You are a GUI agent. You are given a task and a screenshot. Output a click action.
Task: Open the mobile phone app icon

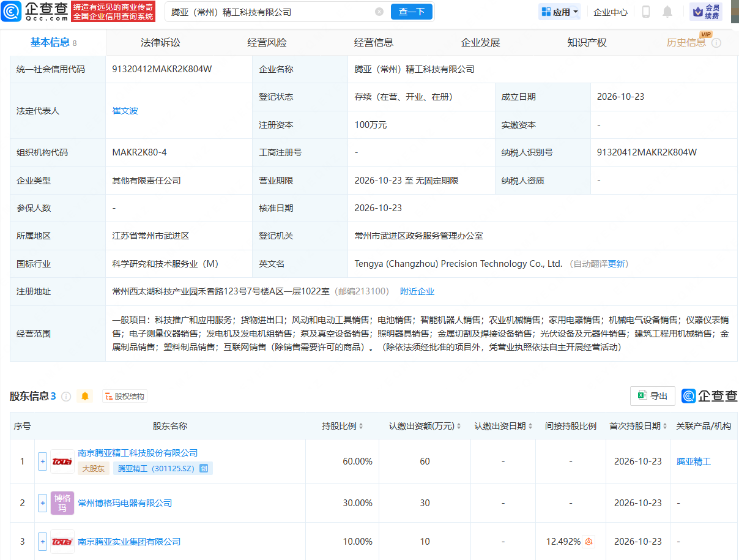coord(646,12)
